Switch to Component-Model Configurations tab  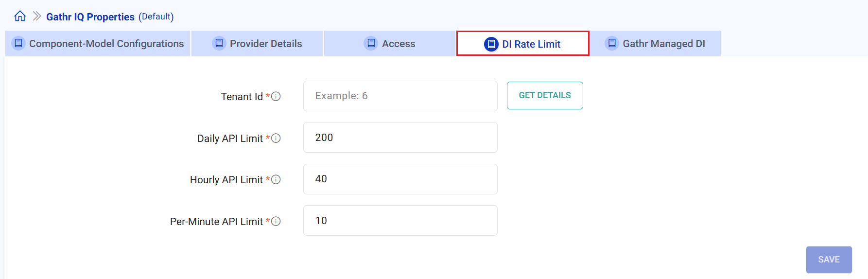98,43
